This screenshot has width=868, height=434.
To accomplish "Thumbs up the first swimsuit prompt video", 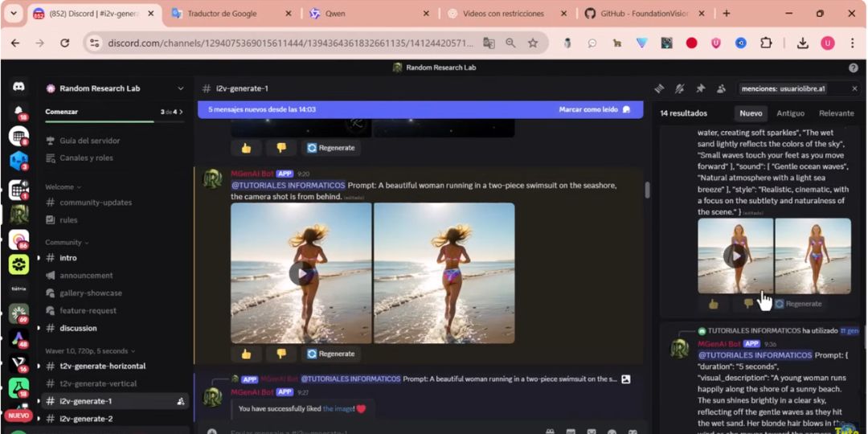I will pos(246,353).
